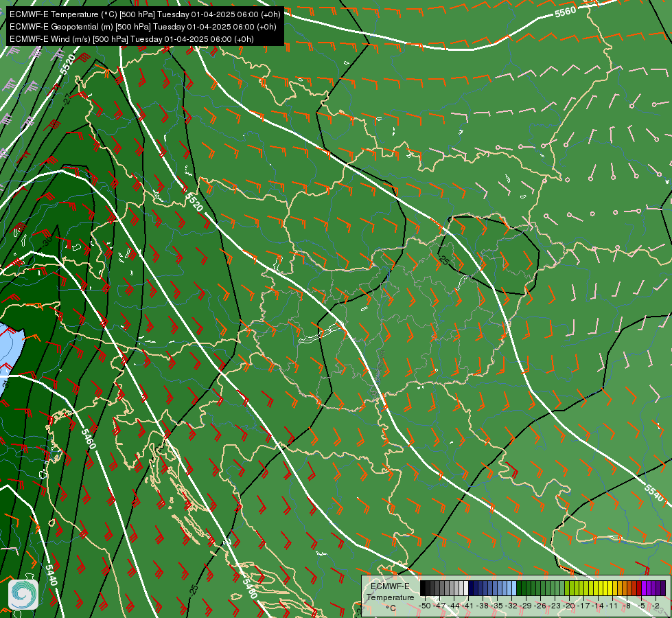Viewport: 672px width, 618px height.
Task: Click the -11 value on temperature legend
Action: pos(612,606)
